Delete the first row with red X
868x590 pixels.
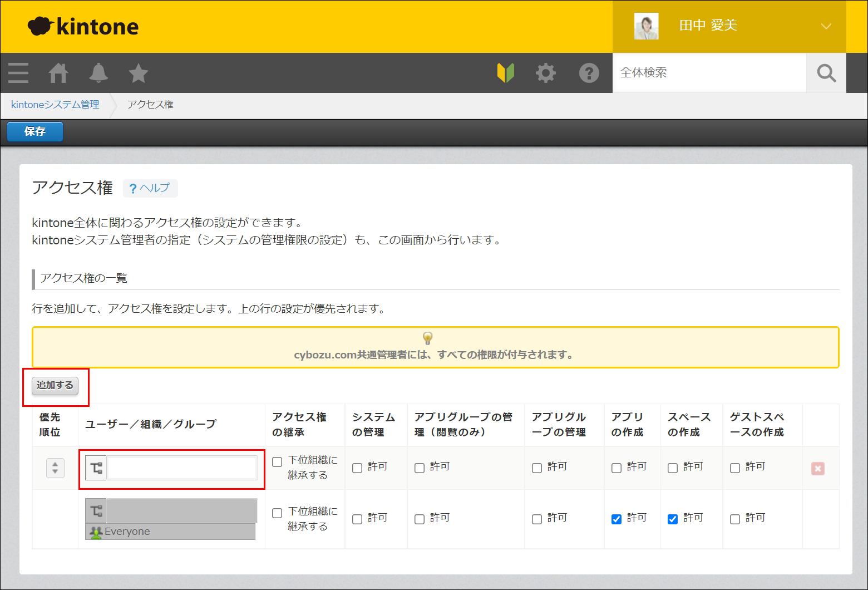click(818, 469)
